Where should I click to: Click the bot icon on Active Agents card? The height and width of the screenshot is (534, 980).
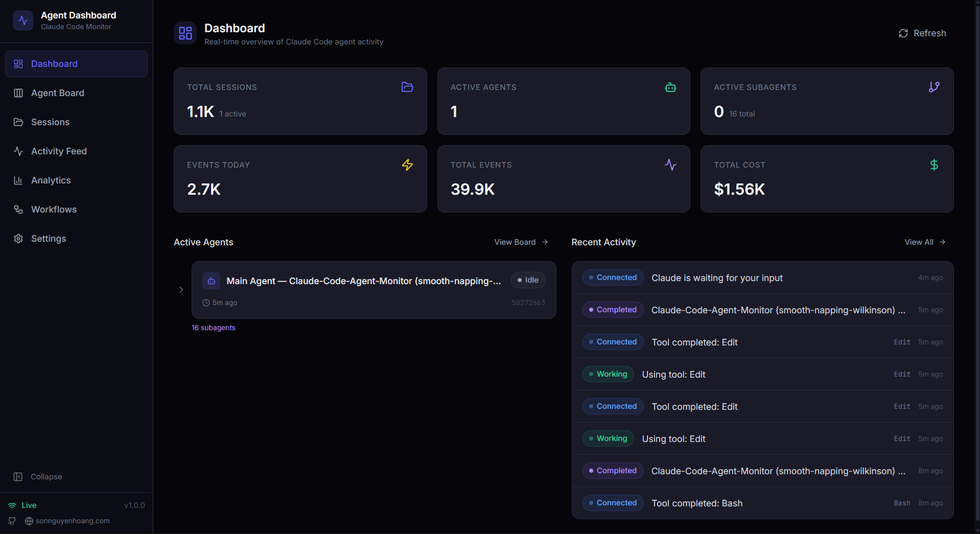(x=670, y=87)
